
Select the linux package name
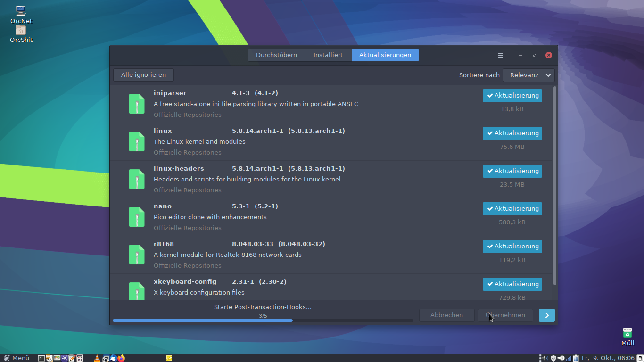163,131
